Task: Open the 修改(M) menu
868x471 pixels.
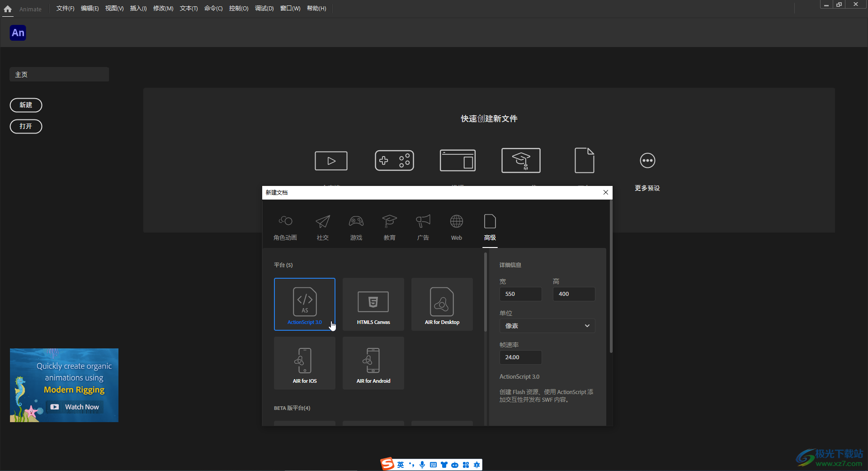Action: coord(163,9)
